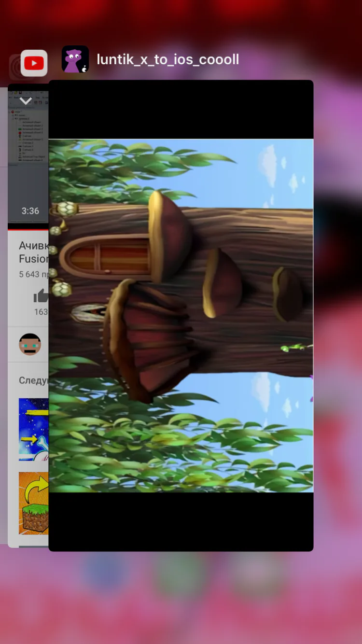Open the video title starting with Ачивк
This screenshot has height=644, width=362.
click(x=33, y=252)
